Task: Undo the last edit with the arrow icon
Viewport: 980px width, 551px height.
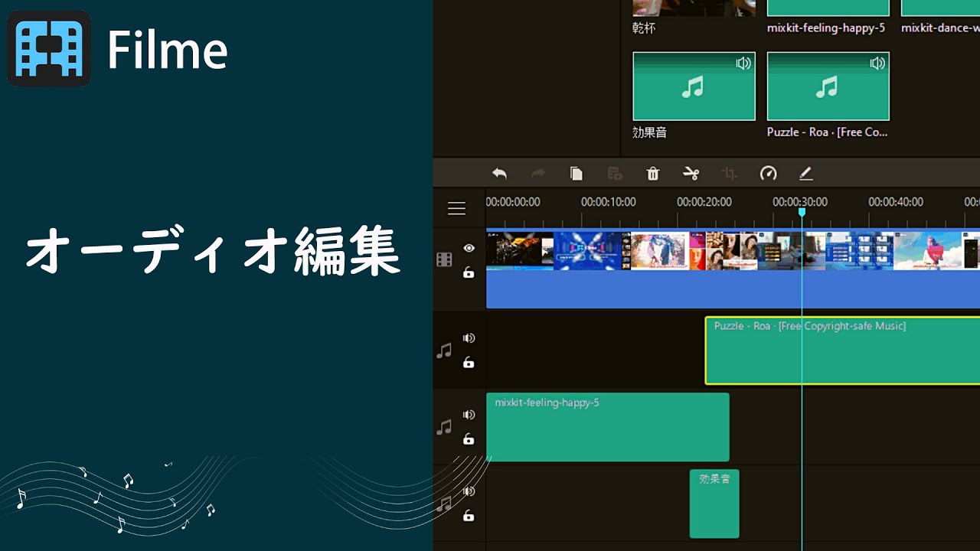Action: coord(499,174)
